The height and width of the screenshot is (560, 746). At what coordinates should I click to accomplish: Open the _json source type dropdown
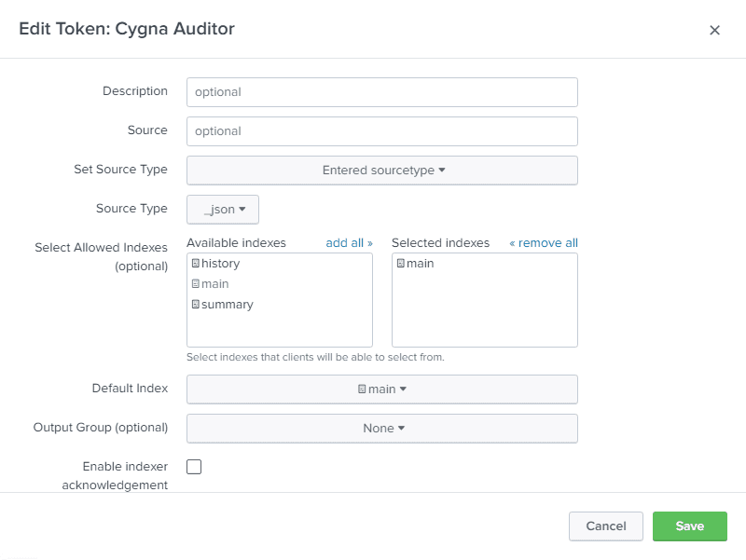point(222,209)
